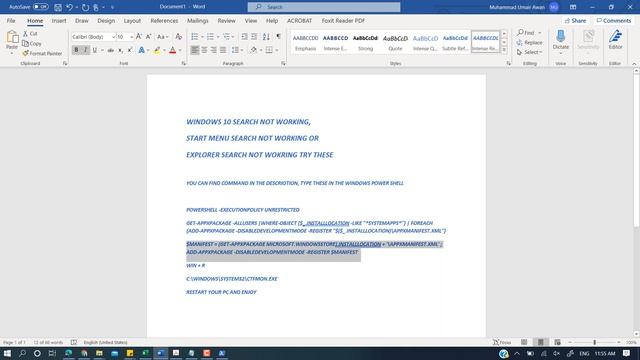Open the taskbar Search icon
Image resolution: width=640 pixels, height=360 pixels.
22,353
